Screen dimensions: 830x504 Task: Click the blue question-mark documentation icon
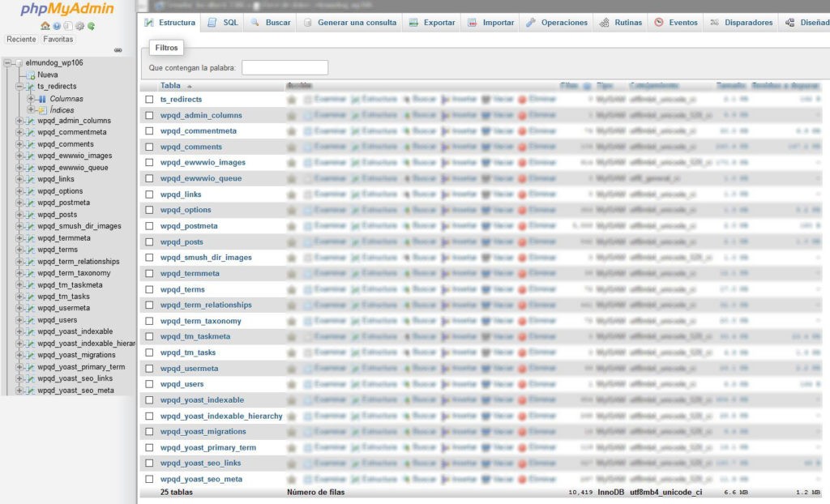[57, 25]
